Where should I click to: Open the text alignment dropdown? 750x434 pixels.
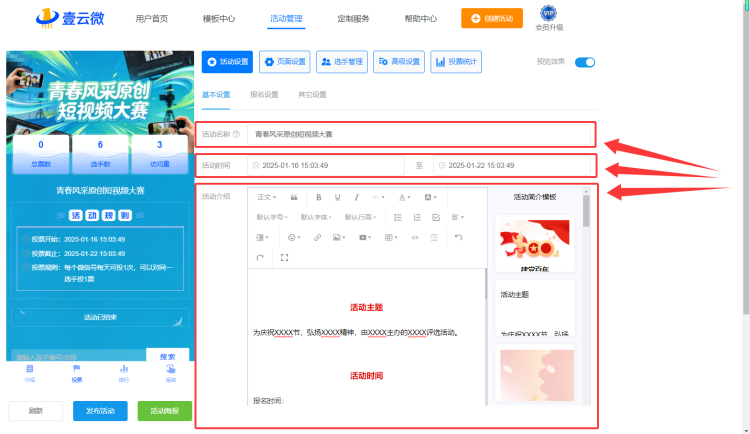pyautogui.click(x=458, y=217)
